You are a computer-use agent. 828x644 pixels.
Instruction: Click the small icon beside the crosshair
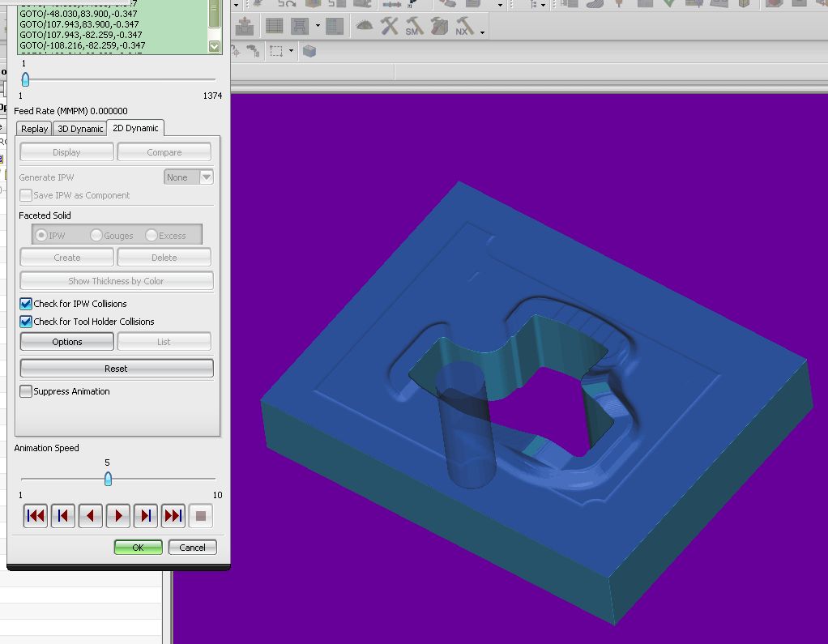point(254,51)
